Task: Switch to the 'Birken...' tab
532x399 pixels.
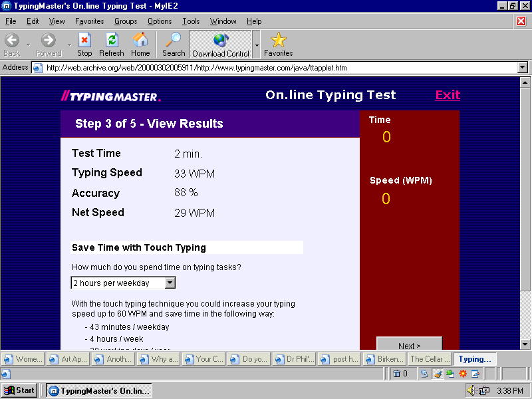Action: pyautogui.click(x=385, y=359)
